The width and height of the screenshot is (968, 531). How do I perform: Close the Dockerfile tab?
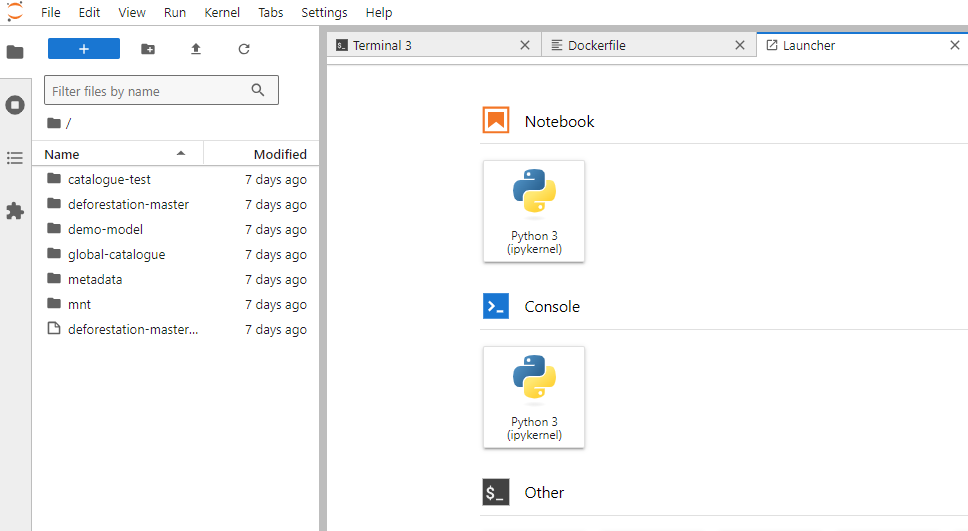coord(740,45)
